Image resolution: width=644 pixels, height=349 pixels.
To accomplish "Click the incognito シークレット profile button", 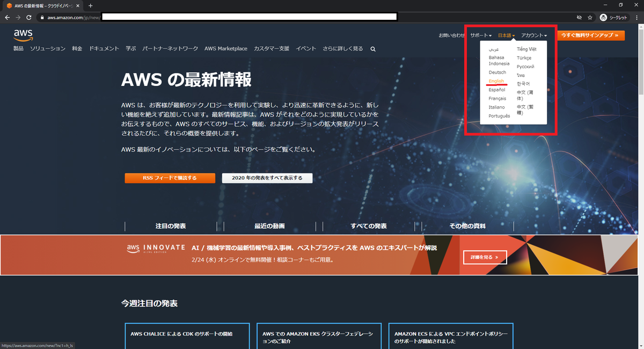I will point(614,17).
